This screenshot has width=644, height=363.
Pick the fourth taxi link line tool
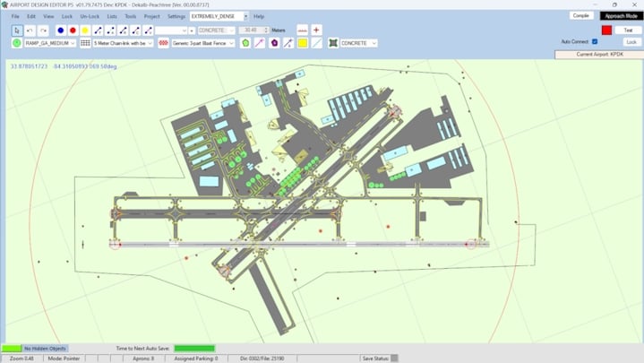click(x=135, y=30)
